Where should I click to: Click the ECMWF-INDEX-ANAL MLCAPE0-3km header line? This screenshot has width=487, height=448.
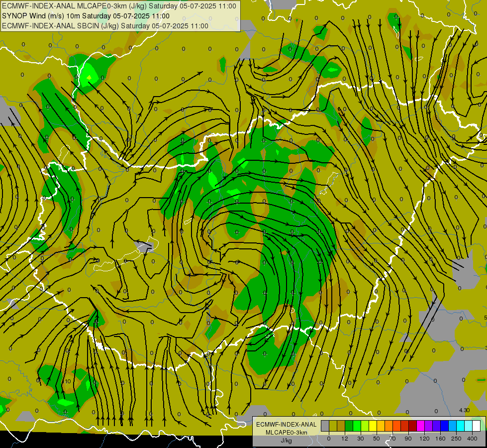119,6
